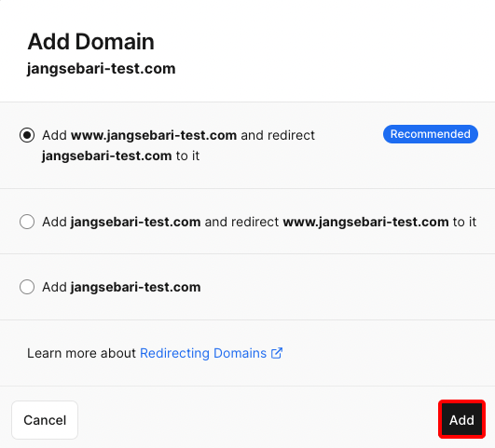
Task: Click the Add Domain heading
Action: (x=91, y=42)
